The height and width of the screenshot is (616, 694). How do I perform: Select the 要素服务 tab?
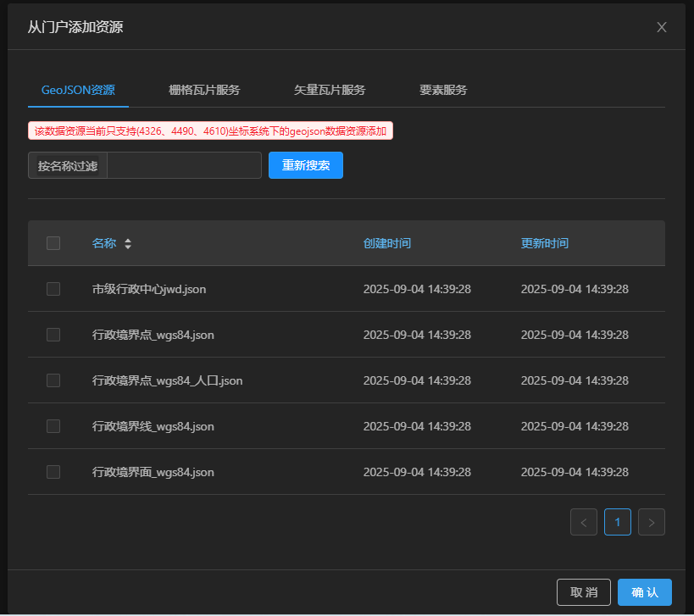(x=443, y=90)
